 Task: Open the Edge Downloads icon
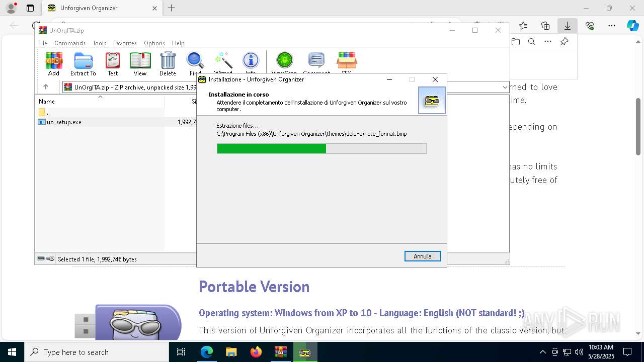point(568,26)
